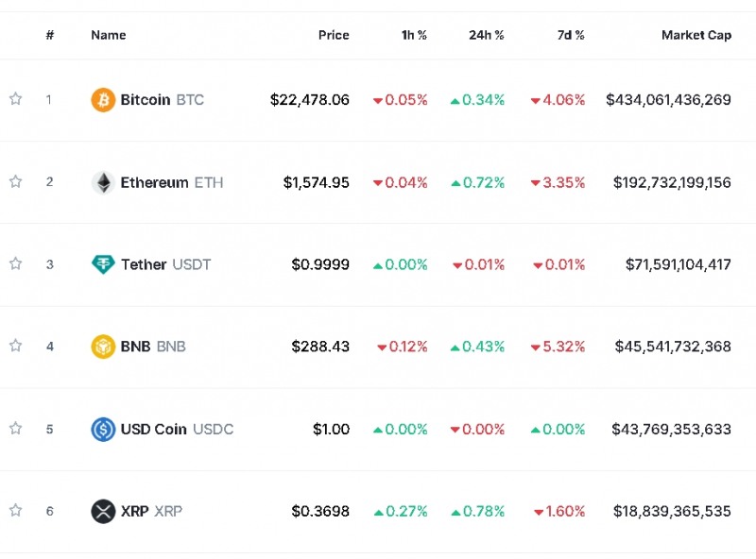Add USD Coin to watchlist via star
Screen dimensions: 756x559
point(15,429)
